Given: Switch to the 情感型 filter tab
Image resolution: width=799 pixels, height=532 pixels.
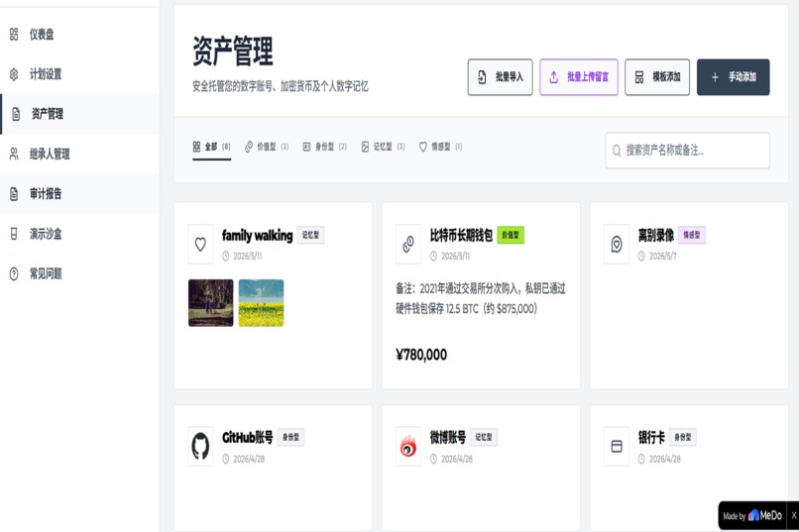Looking at the screenshot, I should (440, 148).
